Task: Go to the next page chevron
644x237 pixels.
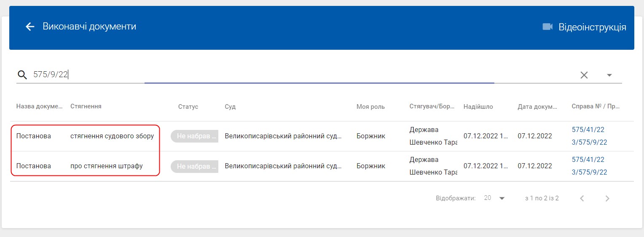Action: coord(607,198)
